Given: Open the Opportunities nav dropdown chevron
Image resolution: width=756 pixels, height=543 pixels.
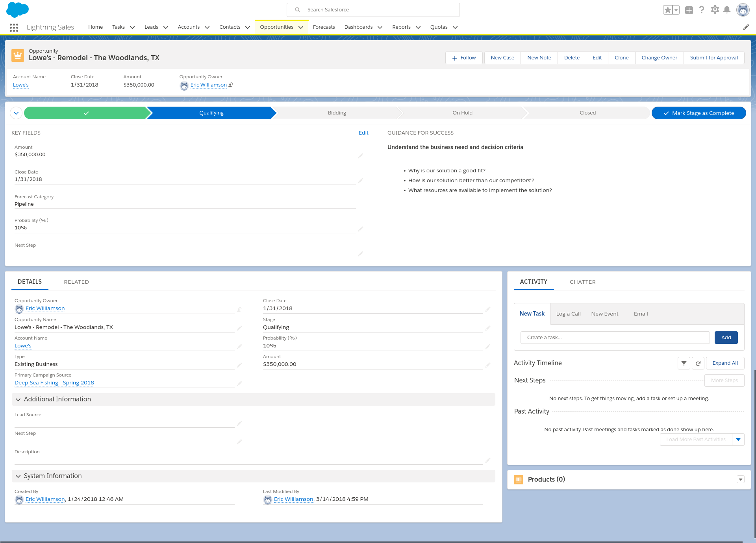Looking at the screenshot, I should 301,27.
